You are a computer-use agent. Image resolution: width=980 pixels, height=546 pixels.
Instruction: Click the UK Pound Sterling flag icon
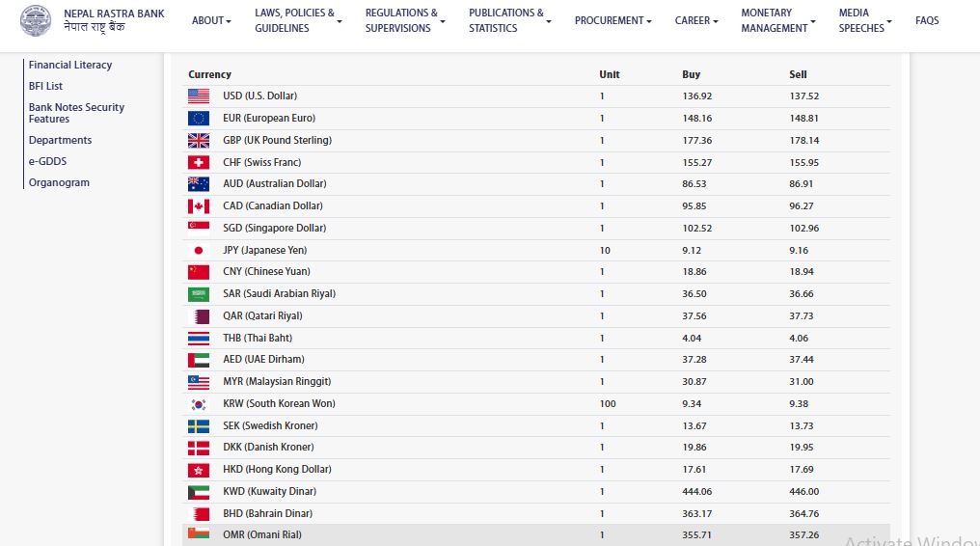[199, 140]
